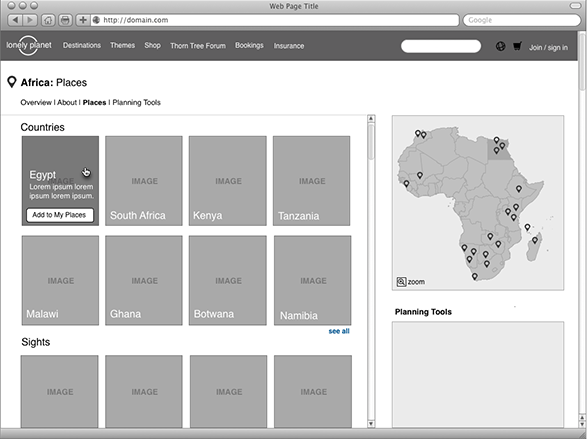Click the plus add-bookmark toolbar button
Image resolution: width=587 pixels, height=439 pixels.
[83, 20]
